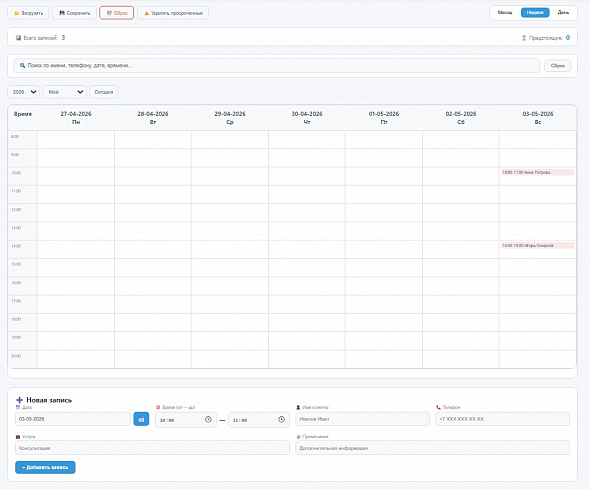Viewport: 590px width, 489px height.
Task: Open the year dropdown showing 2026
Action: coord(24,92)
